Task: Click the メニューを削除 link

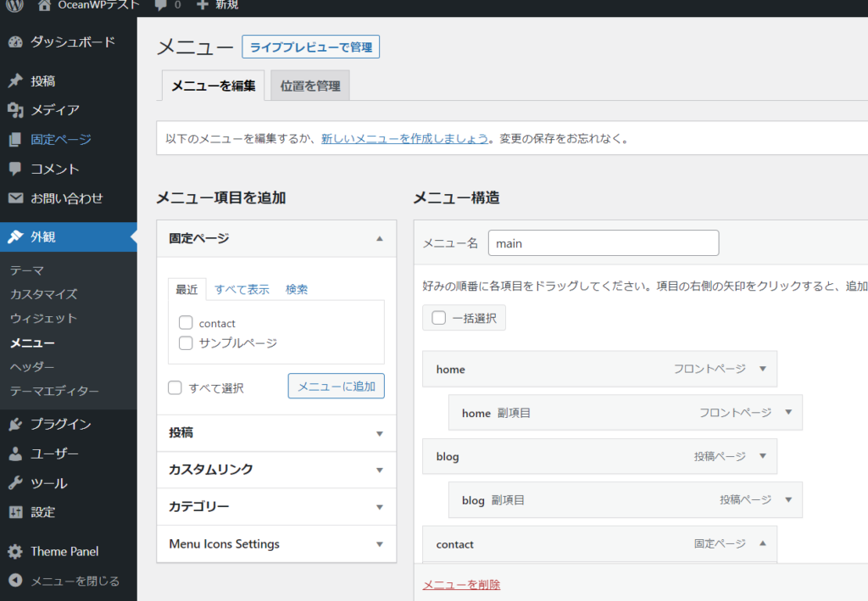Action: pos(461,584)
